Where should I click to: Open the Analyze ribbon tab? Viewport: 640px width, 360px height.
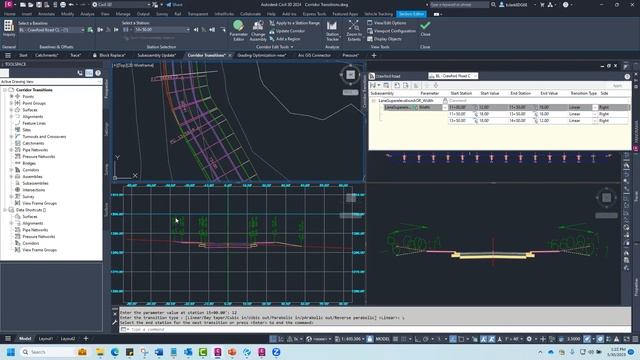coord(87,14)
